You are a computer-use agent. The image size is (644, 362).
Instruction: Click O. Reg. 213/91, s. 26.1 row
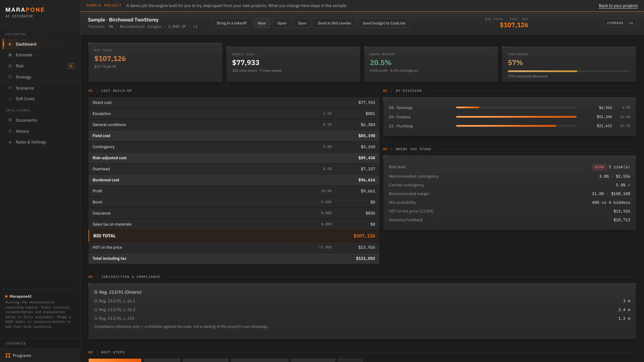pyautogui.click(x=362, y=301)
